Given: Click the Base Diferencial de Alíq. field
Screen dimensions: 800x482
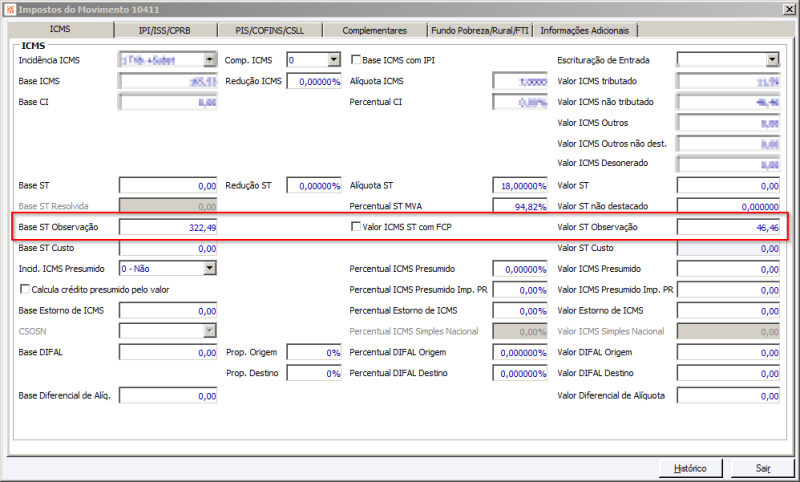Looking at the screenshot, I should (168, 396).
